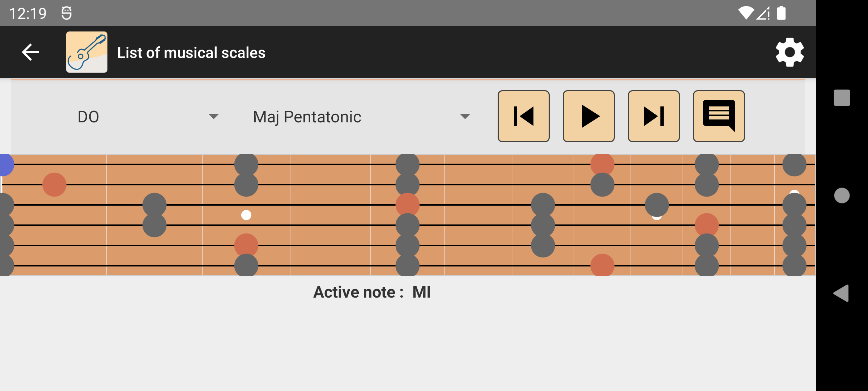Click the back arrow in the top bar
Image resolution: width=868 pixels, height=391 pixels.
(x=30, y=52)
